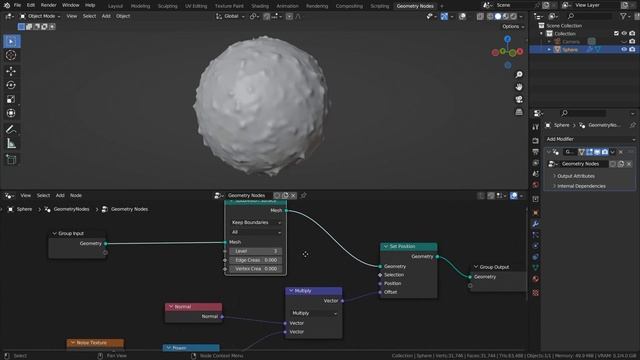640x360 pixels.
Task: Switch to solid viewport shading
Action: [x=498, y=16]
